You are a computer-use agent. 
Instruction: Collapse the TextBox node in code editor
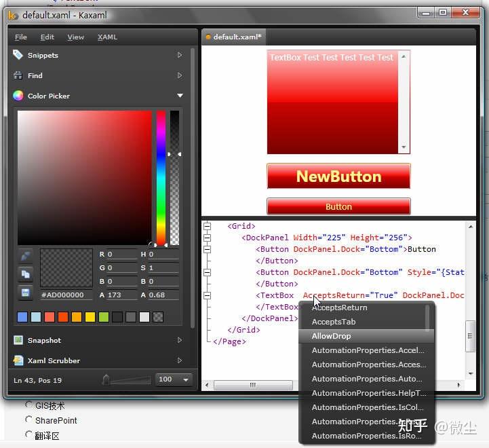coord(207,295)
